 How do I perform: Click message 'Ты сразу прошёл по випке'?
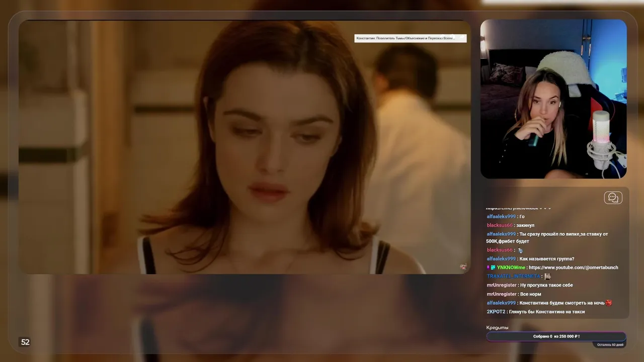pyautogui.click(x=547, y=237)
